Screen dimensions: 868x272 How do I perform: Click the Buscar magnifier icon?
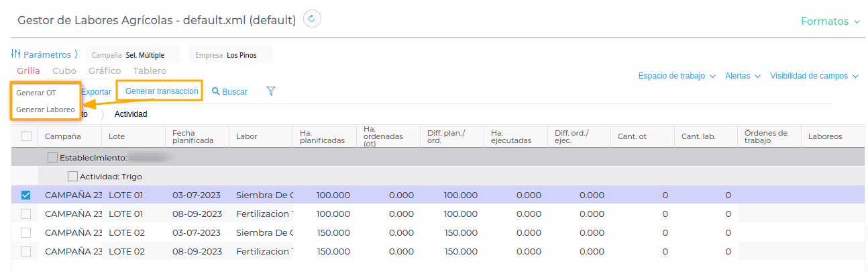pyautogui.click(x=216, y=91)
